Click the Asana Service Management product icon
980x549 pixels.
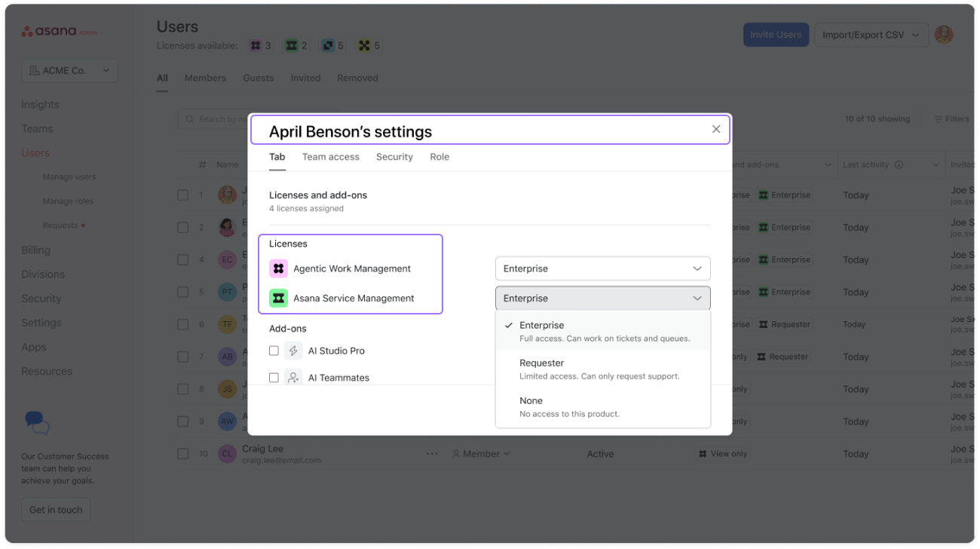tap(278, 298)
